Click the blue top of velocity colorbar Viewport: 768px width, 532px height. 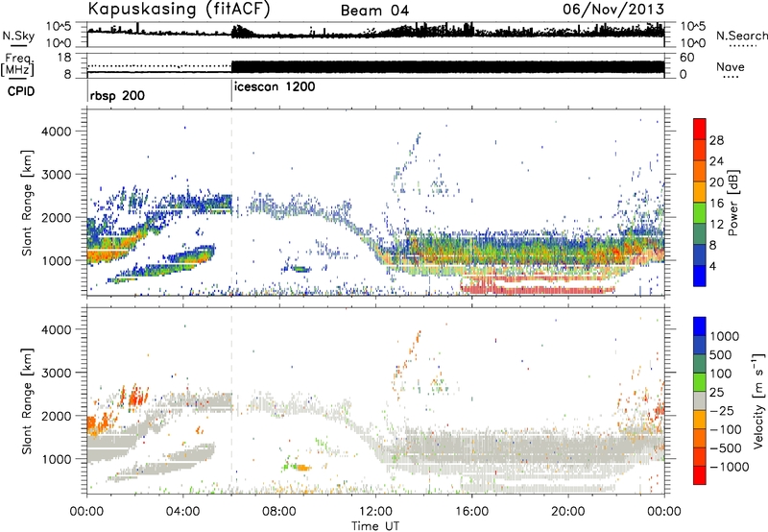700,326
